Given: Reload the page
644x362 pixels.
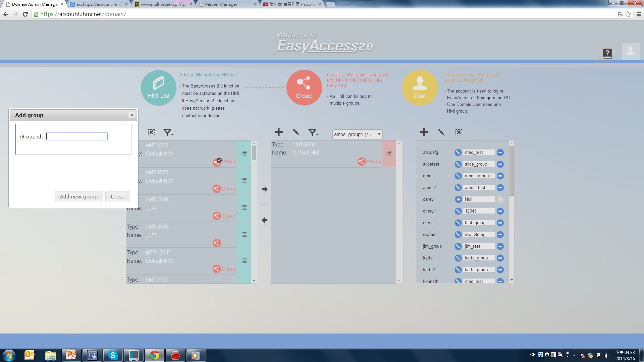Looking at the screenshot, I should pyautogui.click(x=25, y=14).
